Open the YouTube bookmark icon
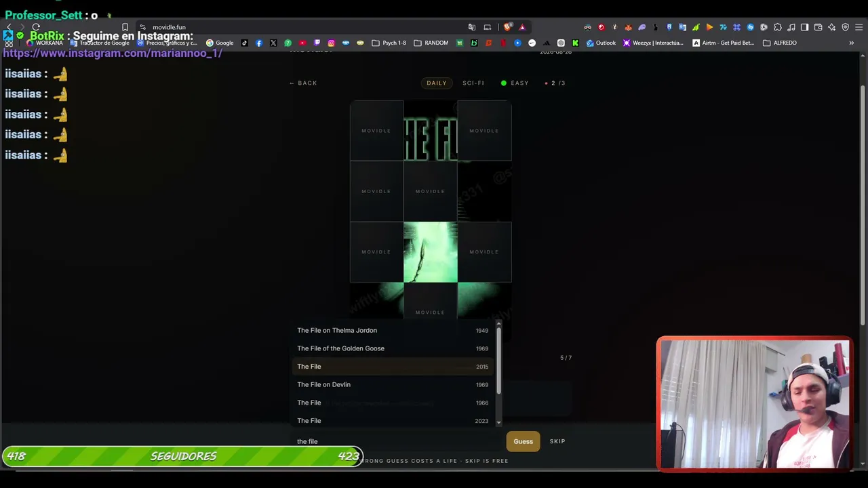Image resolution: width=868 pixels, height=488 pixels. pyautogui.click(x=302, y=43)
